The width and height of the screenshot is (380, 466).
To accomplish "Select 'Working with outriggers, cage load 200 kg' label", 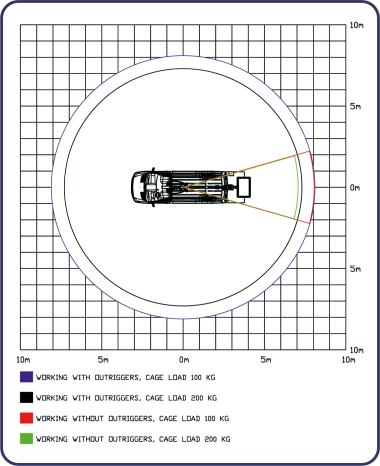I will coord(126,398).
